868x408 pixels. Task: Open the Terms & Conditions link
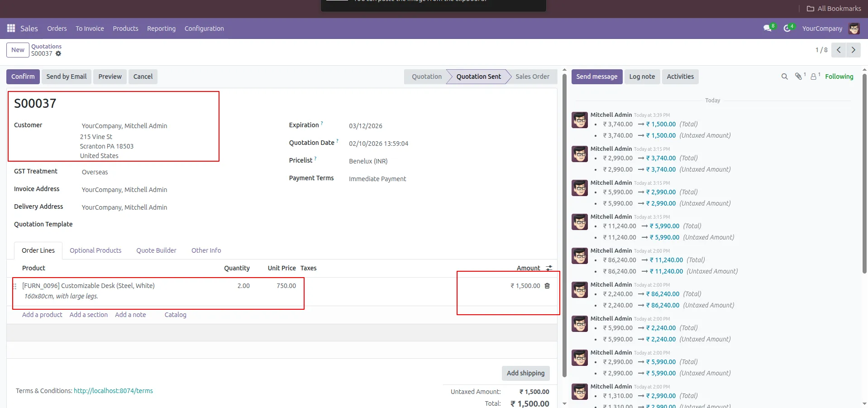pyautogui.click(x=113, y=391)
